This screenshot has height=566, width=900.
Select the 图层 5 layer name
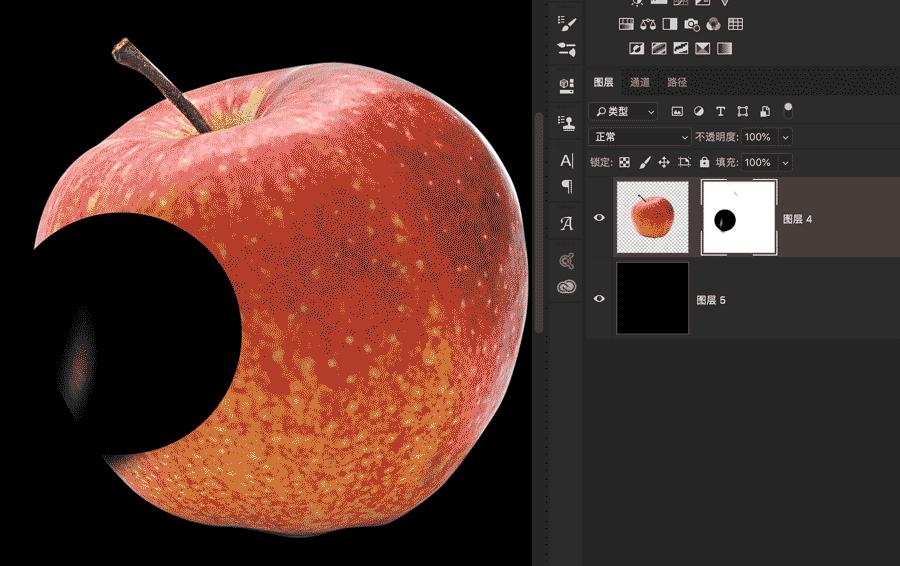[711, 300]
